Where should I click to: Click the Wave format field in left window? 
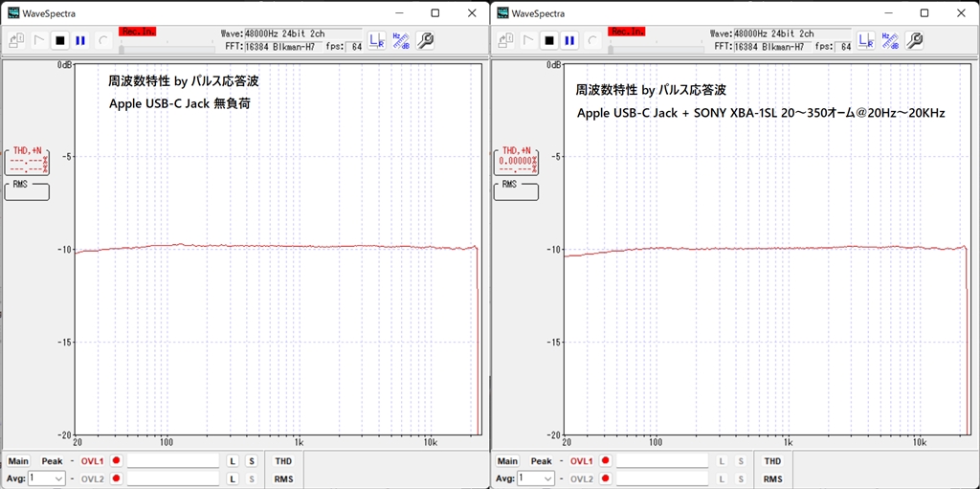coord(303,33)
